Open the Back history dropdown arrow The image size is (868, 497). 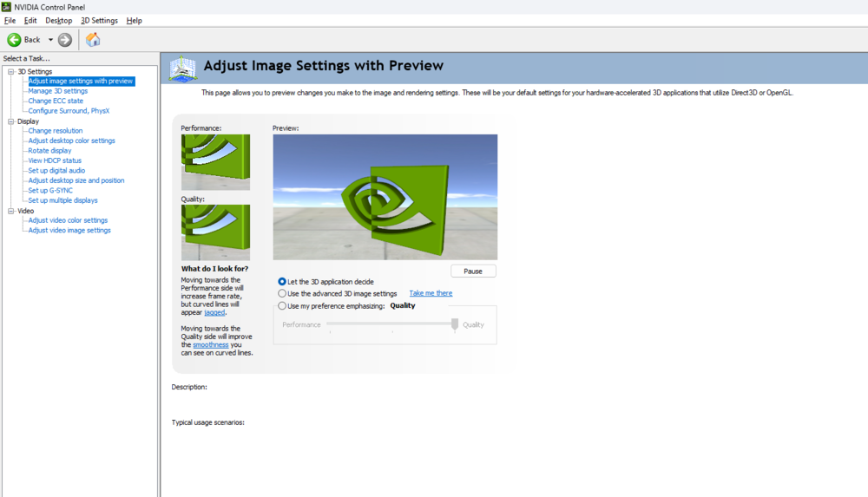click(x=50, y=40)
